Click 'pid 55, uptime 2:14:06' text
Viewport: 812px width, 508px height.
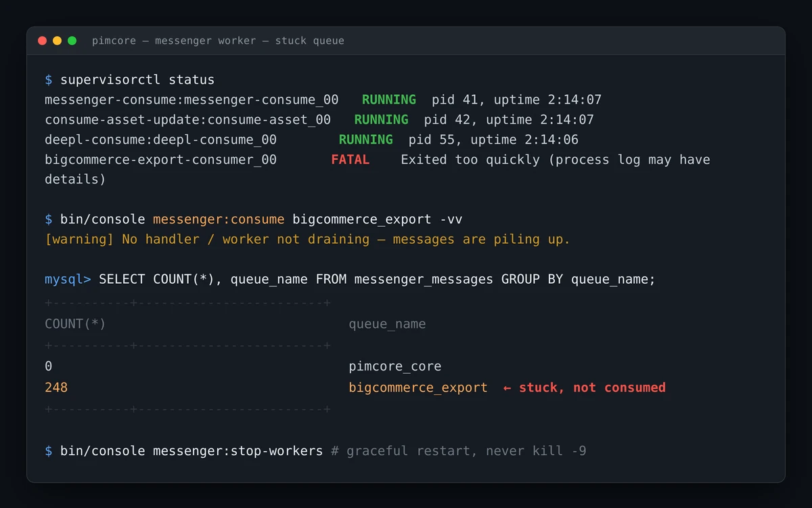[x=493, y=140]
